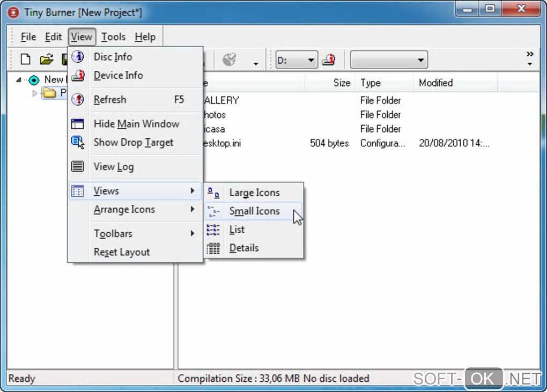Sort by the Modified column header
547x392 pixels.
[455, 83]
